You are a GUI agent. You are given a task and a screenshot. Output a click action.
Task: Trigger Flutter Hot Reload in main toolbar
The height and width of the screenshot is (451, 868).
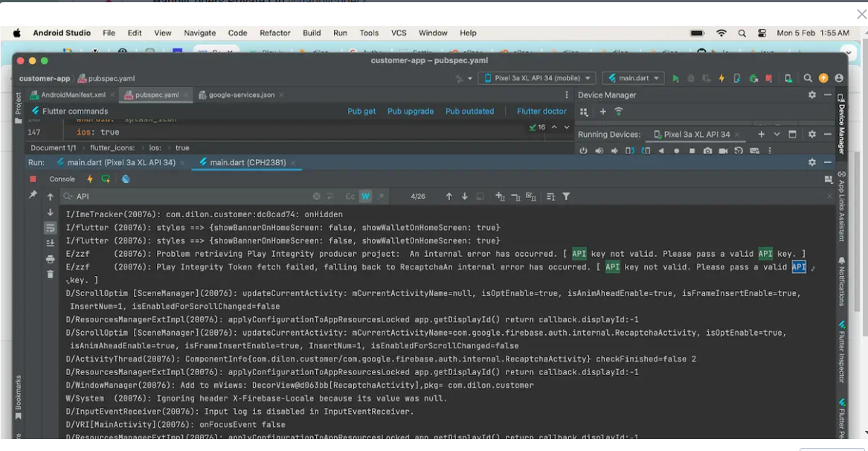pyautogui.click(x=721, y=78)
